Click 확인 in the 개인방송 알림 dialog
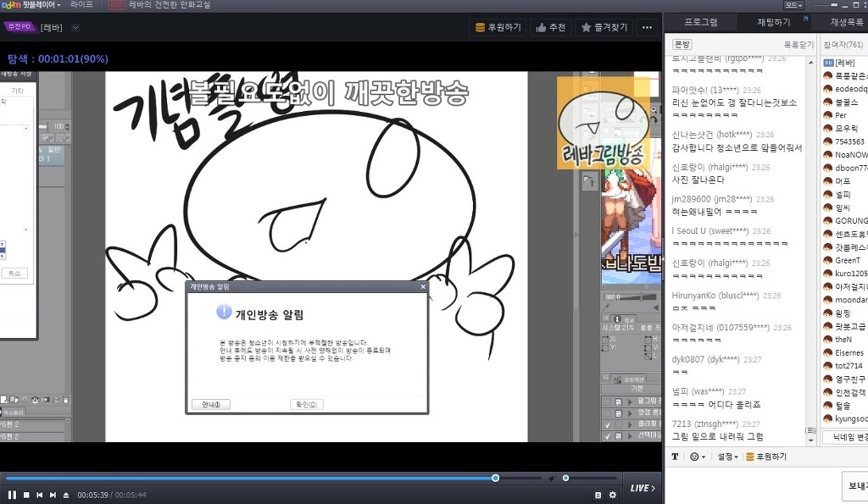This screenshot has width=868, height=504. [x=306, y=404]
